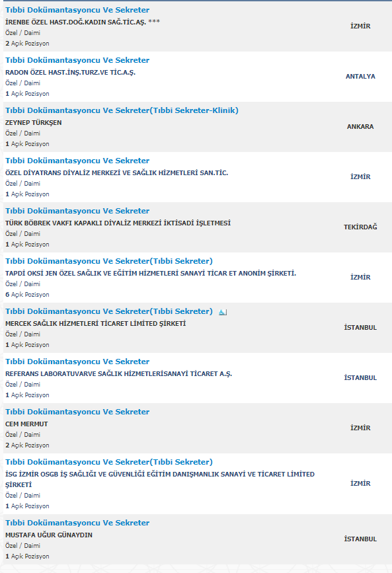The image size is (392, 573).
Task: Open the ÖZEL DİYATRANS DİYALİZ MERKEZİ listing title
Action: click(x=77, y=161)
